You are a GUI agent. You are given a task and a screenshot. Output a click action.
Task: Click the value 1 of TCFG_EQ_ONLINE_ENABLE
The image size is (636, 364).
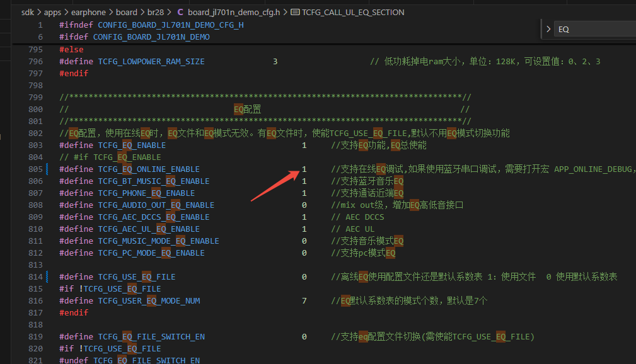[x=304, y=169]
